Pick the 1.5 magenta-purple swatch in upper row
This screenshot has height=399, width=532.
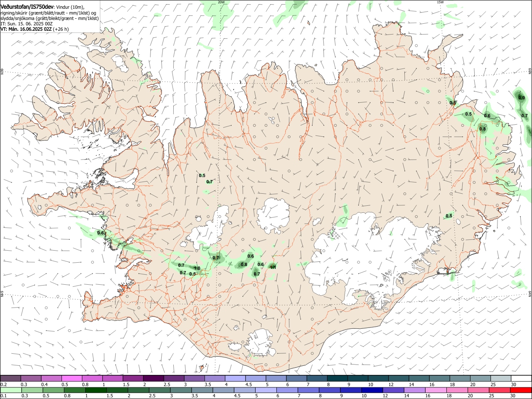(x=133, y=378)
